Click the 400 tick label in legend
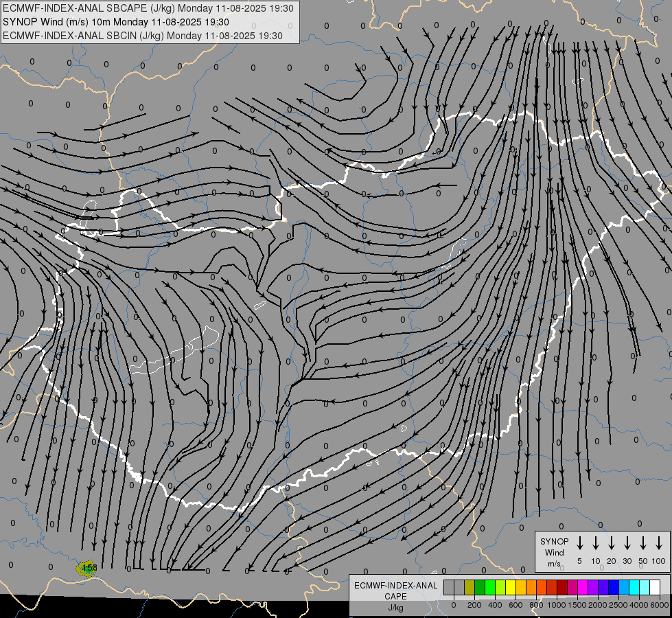The width and height of the screenshot is (672, 618). point(495,605)
